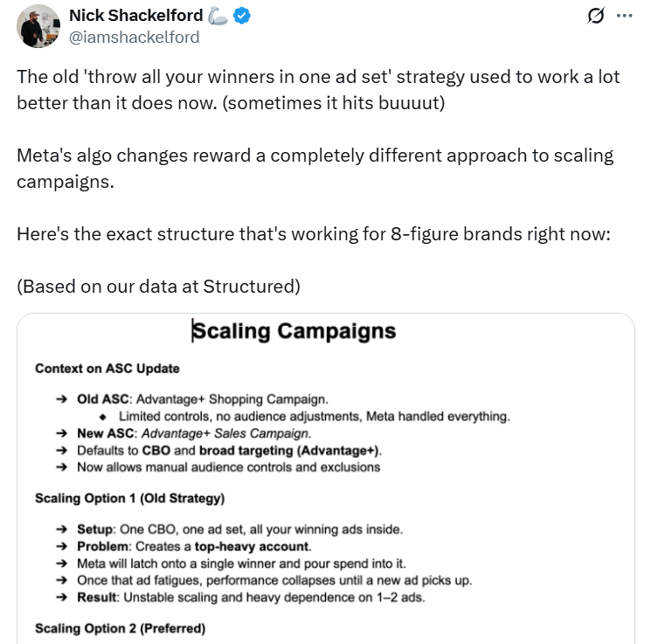Click the Grok slashed-circle icon

coord(599,16)
